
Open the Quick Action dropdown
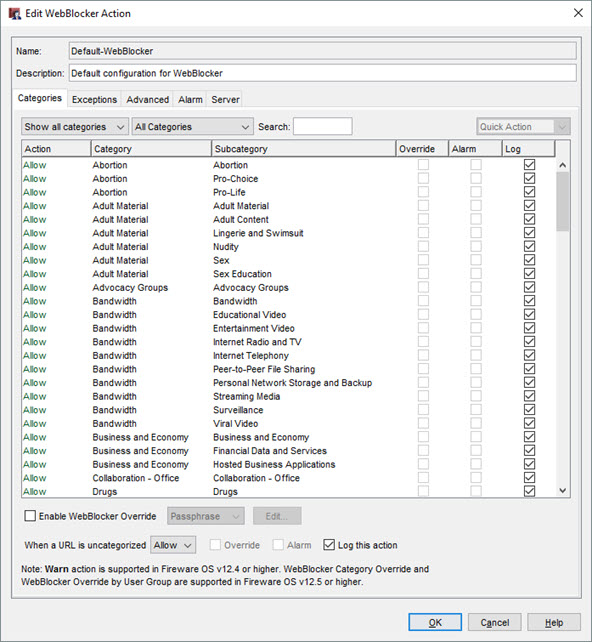click(523, 127)
